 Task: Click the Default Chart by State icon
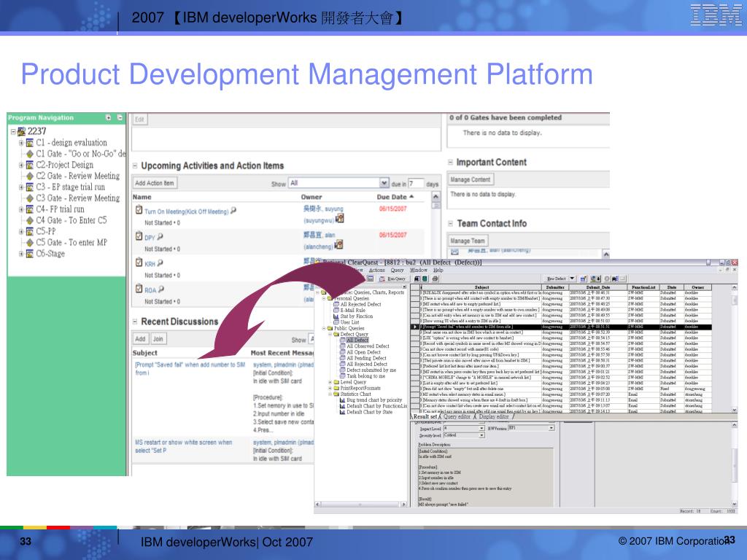tap(343, 412)
